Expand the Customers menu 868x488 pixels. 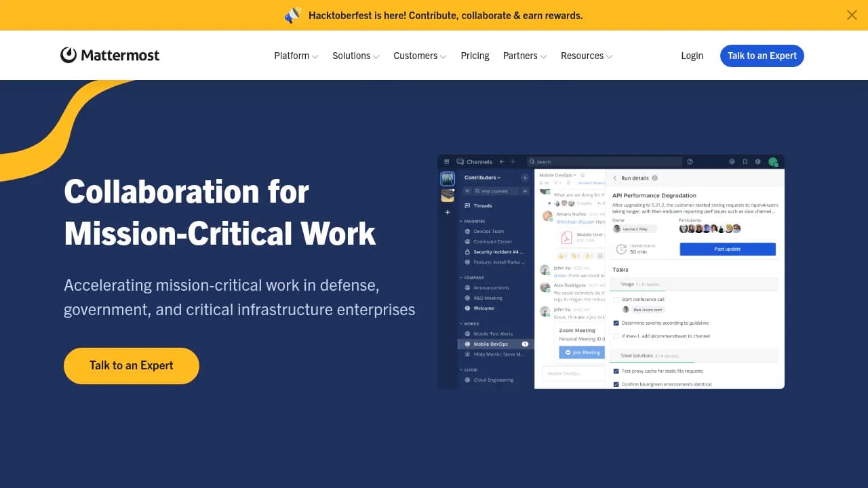(420, 56)
